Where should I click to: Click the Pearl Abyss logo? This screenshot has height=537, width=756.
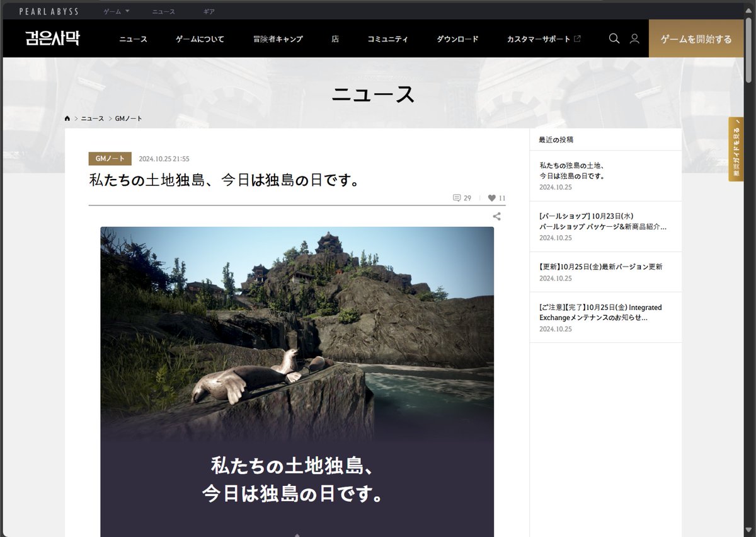point(49,11)
